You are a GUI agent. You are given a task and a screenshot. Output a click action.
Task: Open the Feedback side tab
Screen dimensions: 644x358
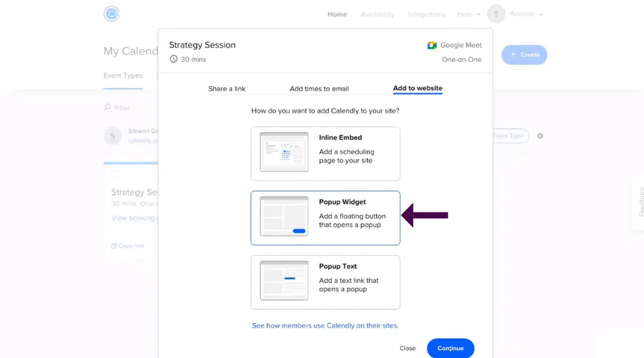(x=639, y=202)
